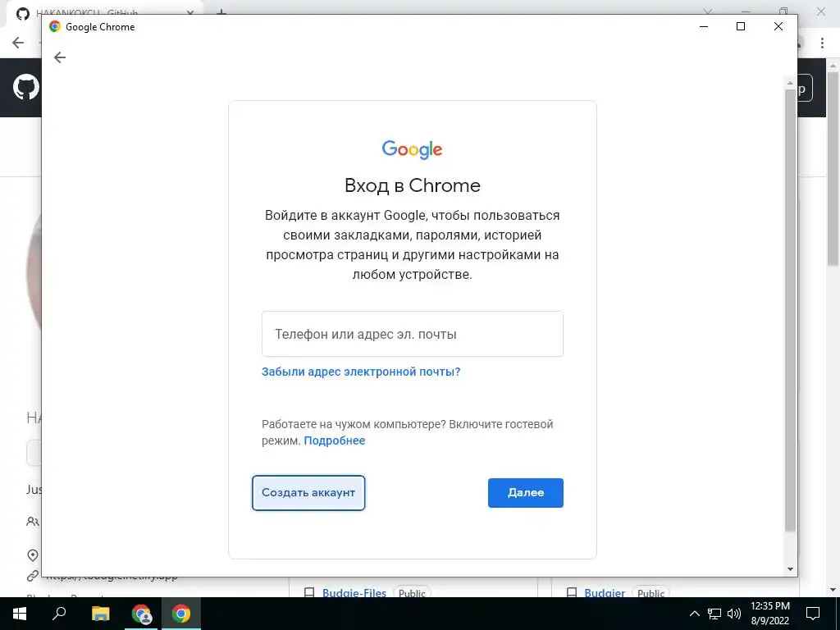
Task: Open Windows notification center
Action: click(813, 614)
